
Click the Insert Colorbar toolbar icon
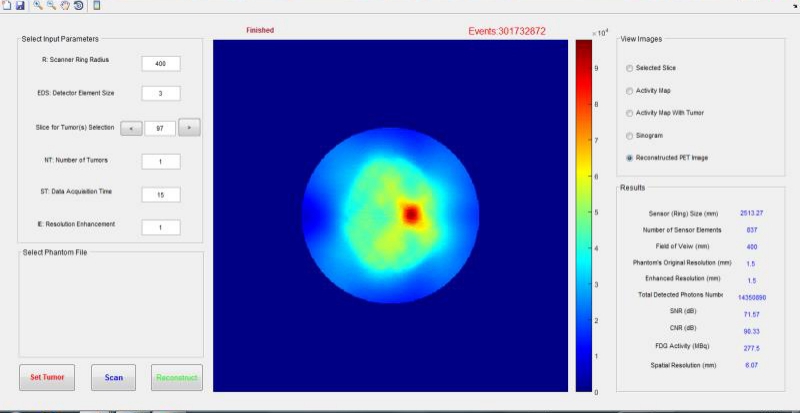tap(96, 6)
